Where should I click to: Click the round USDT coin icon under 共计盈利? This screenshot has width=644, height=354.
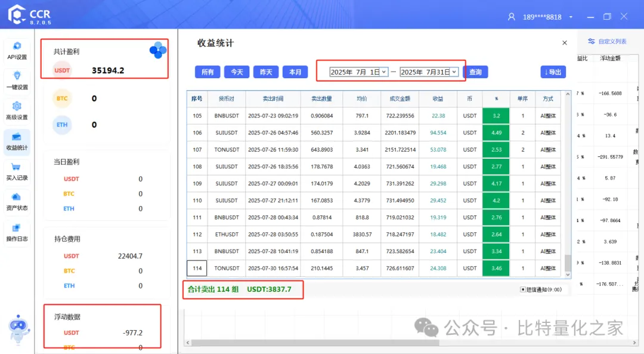click(62, 70)
